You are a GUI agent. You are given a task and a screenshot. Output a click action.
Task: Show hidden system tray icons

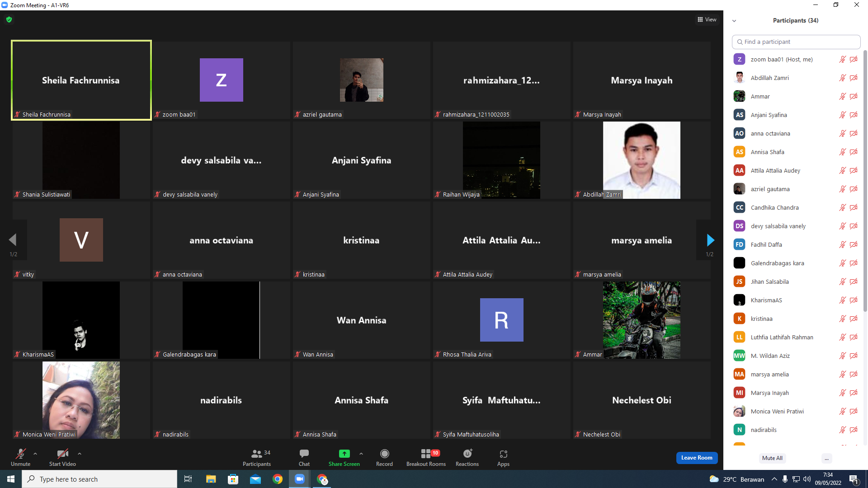pos(774,479)
